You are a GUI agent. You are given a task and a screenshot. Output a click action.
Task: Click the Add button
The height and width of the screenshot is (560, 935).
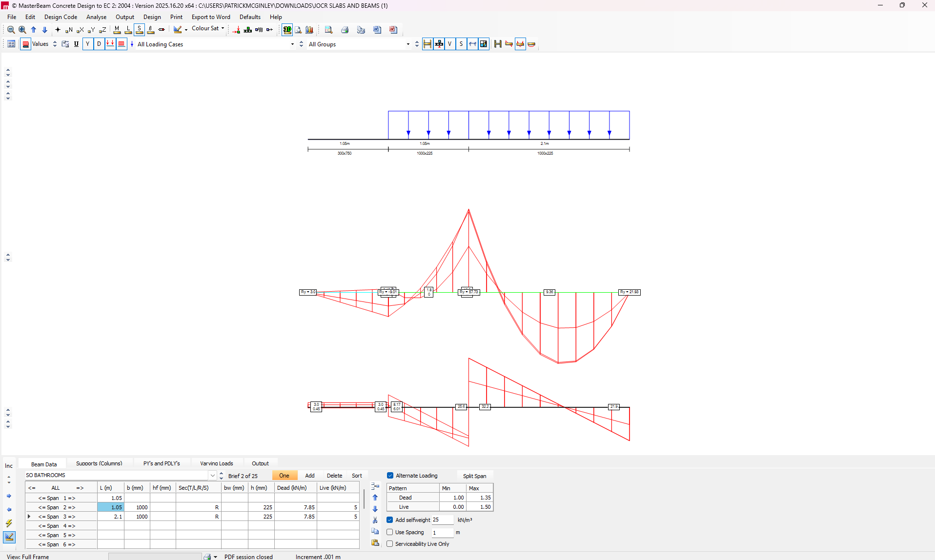click(310, 476)
